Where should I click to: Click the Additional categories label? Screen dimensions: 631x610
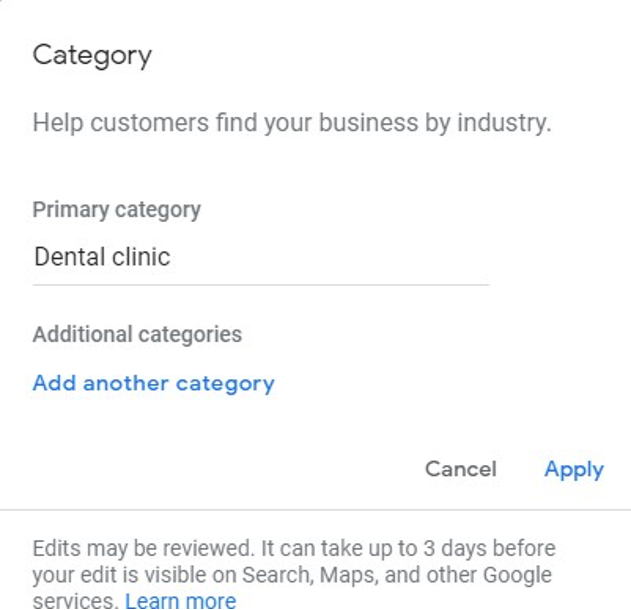coord(137,335)
